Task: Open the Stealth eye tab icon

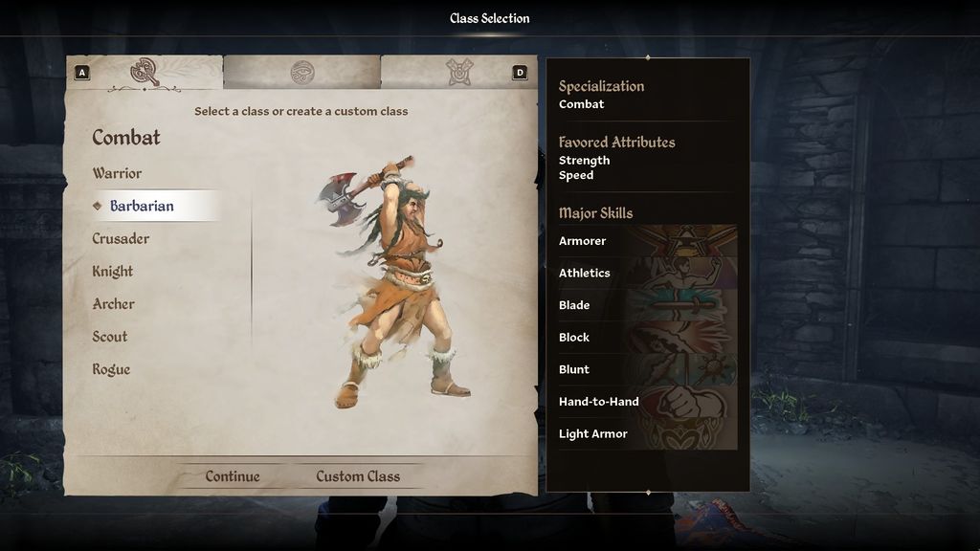Action: coord(302,73)
